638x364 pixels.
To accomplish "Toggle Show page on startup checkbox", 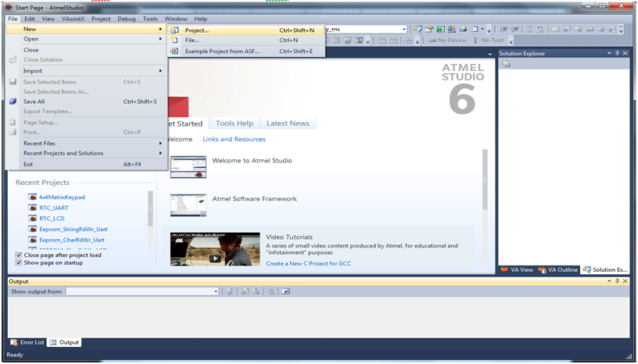I will tap(19, 262).
